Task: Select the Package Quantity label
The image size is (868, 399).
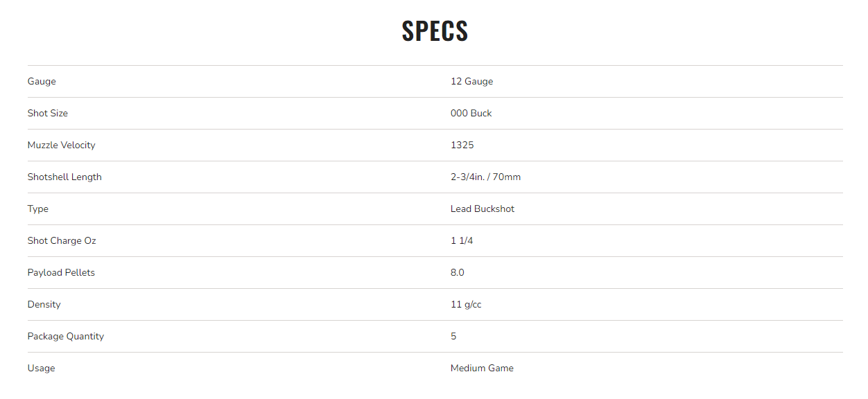Action: tap(66, 336)
